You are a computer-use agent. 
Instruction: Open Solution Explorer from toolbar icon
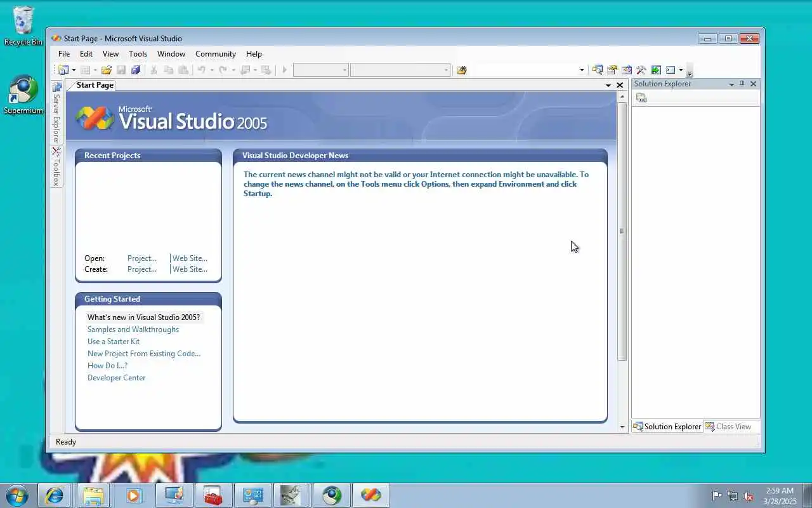(598, 70)
